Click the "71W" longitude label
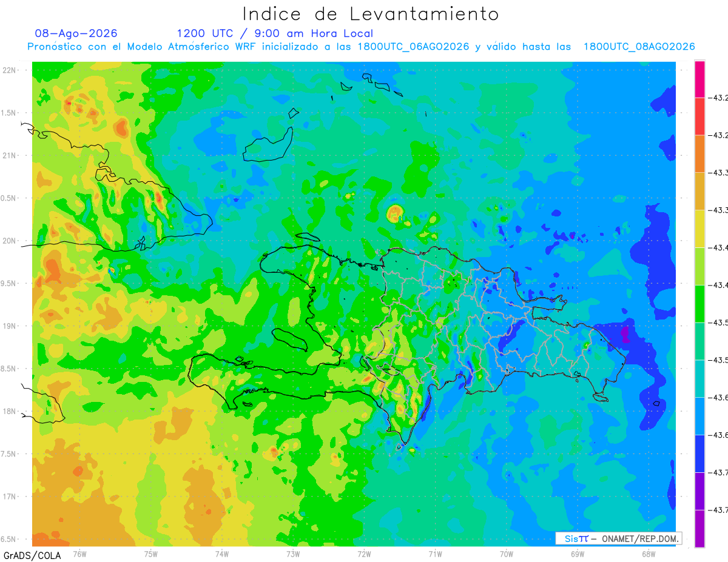The image size is (728, 562). pos(435,554)
